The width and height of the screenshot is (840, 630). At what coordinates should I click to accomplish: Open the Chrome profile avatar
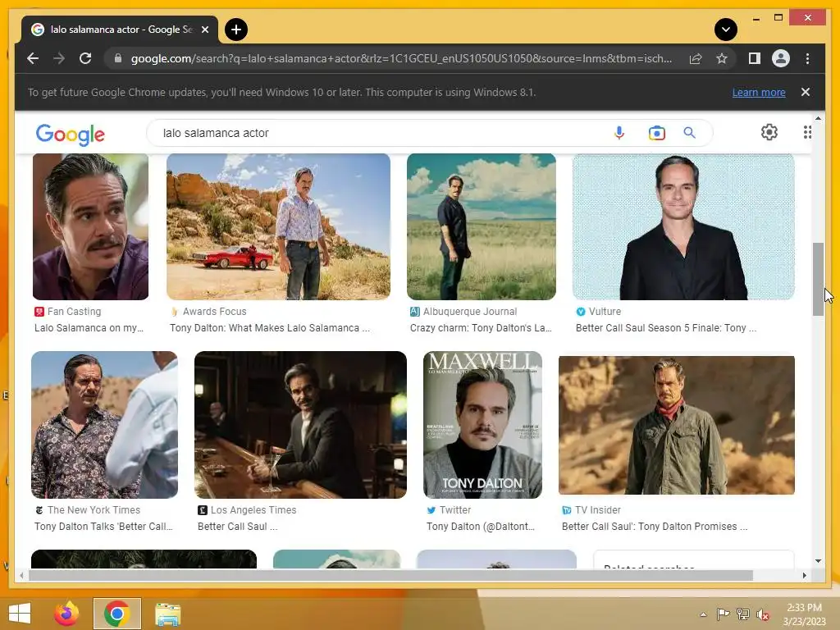coord(781,58)
